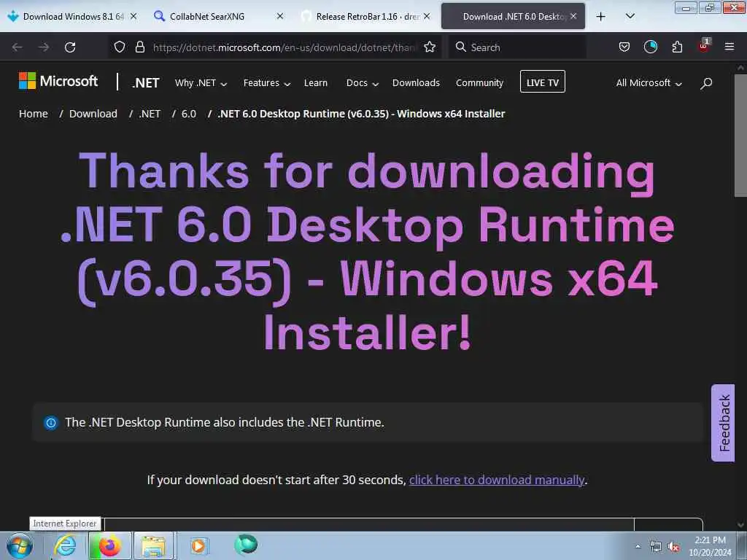Click the Microsoft logo in the header
The height and width of the screenshot is (560, 747).
(58, 81)
